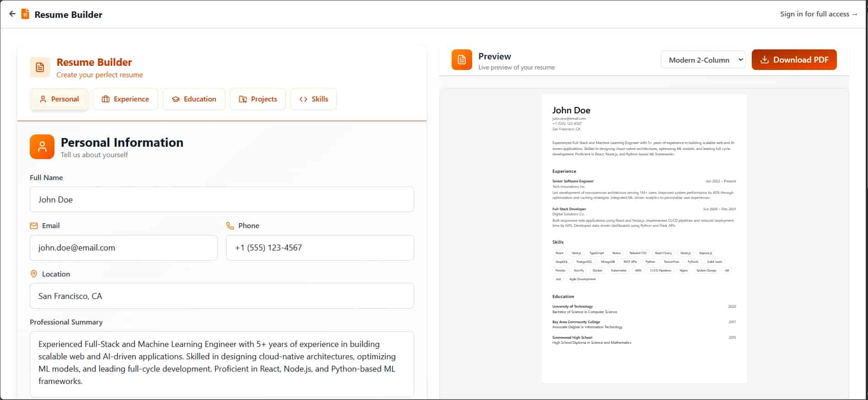Viewport: 868px width, 400px height.
Task: Select the Projects tab
Action: pyautogui.click(x=258, y=99)
